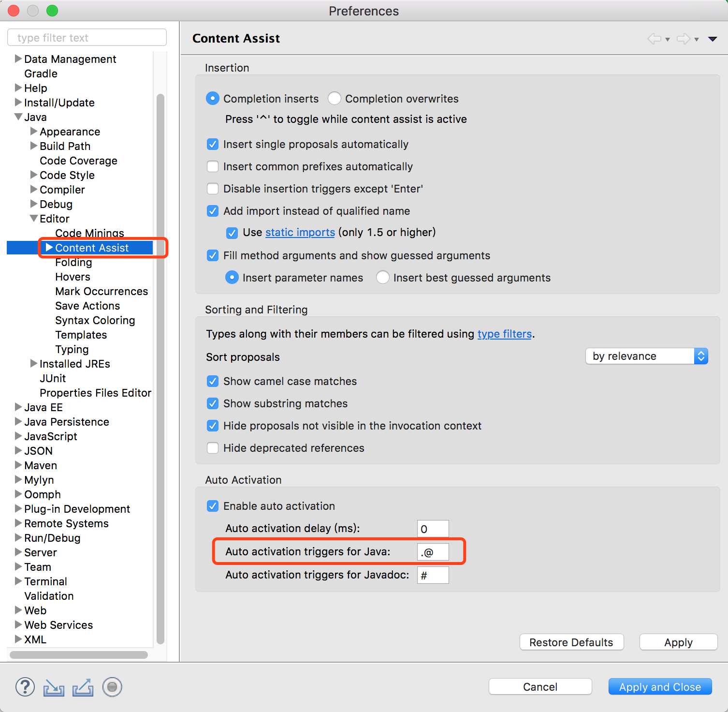
Task: Click Restore Defaults button
Action: click(x=571, y=642)
